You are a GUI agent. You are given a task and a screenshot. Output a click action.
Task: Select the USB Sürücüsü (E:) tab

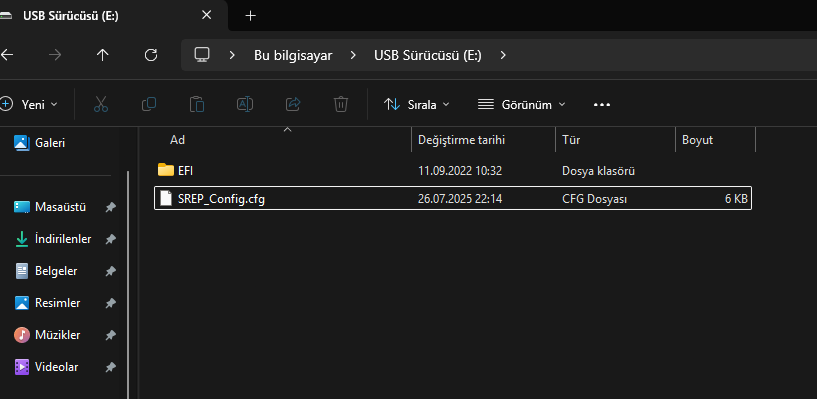pyautogui.click(x=71, y=16)
